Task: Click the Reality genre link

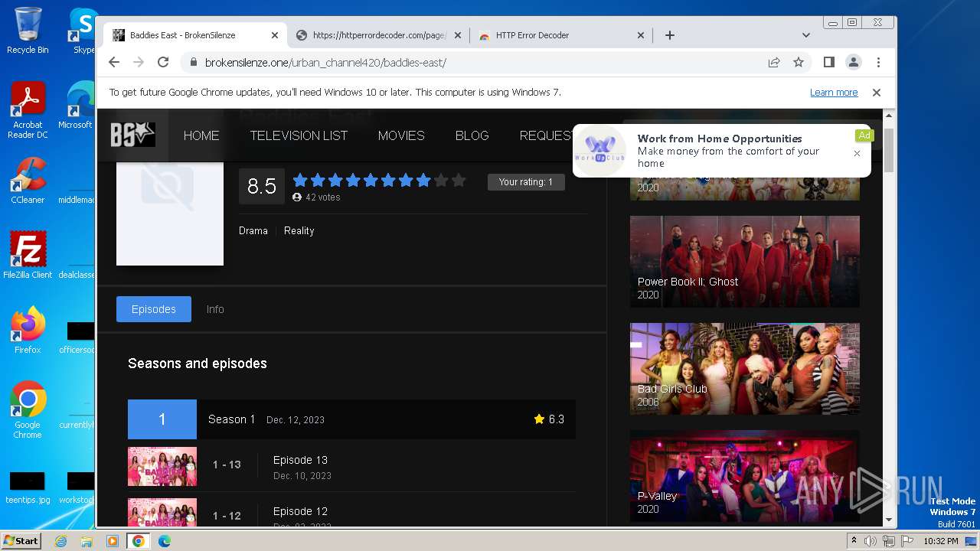Action: pos(299,230)
